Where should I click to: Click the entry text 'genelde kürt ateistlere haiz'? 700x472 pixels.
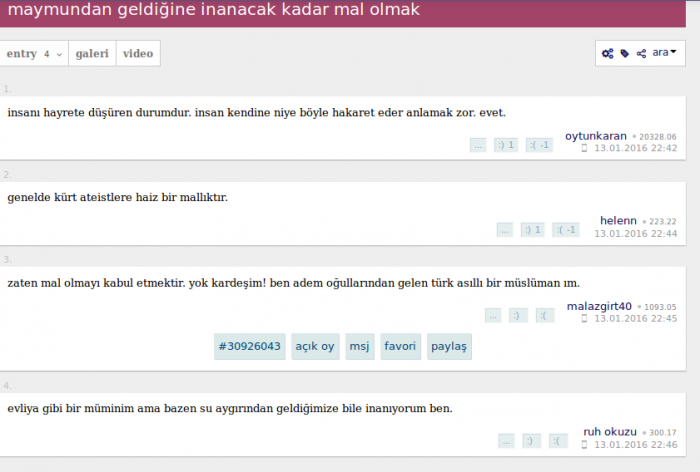coord(117,197)
